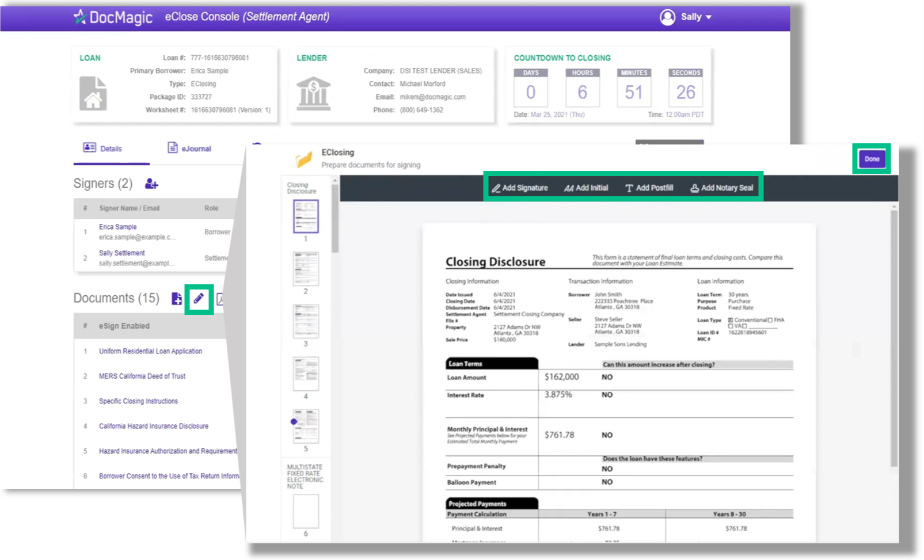Open Specific Closing Instructions document

coord(138,401)
